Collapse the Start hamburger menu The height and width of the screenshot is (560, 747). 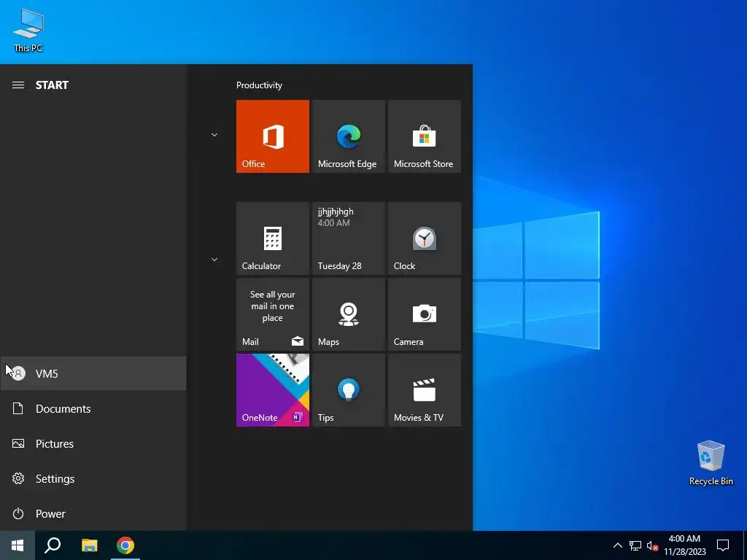(18, 85)
